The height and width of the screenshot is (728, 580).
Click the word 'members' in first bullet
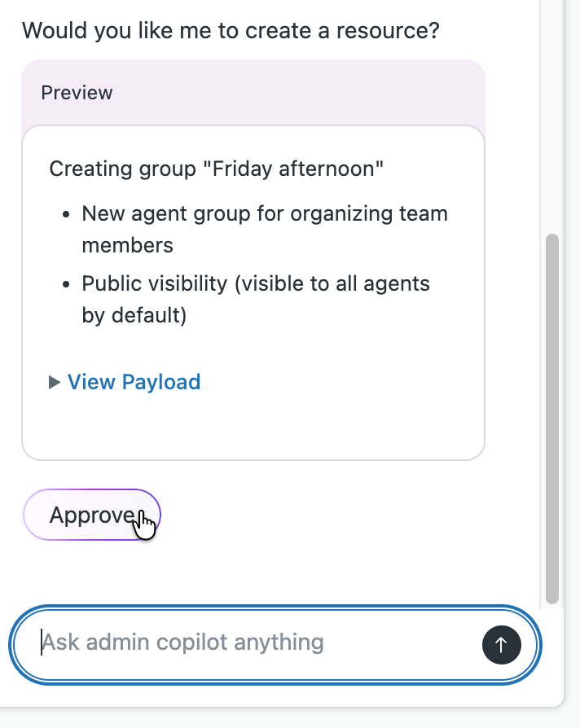[x=127, y=245]
